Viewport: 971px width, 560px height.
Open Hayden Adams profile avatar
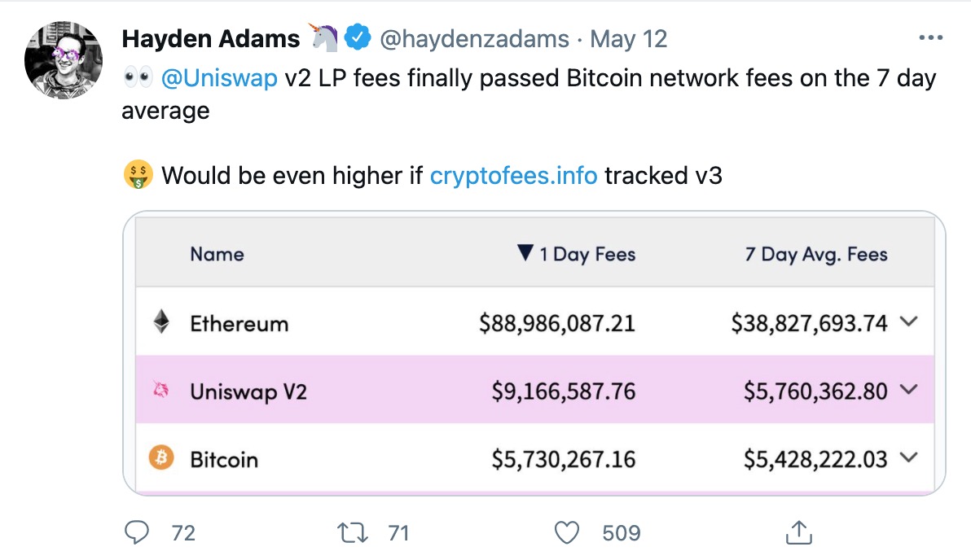(64, 60)
